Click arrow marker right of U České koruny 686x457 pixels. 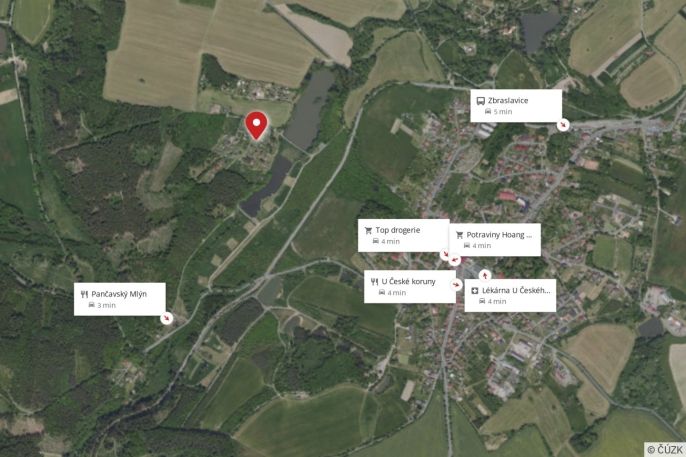tap(456, 285)
